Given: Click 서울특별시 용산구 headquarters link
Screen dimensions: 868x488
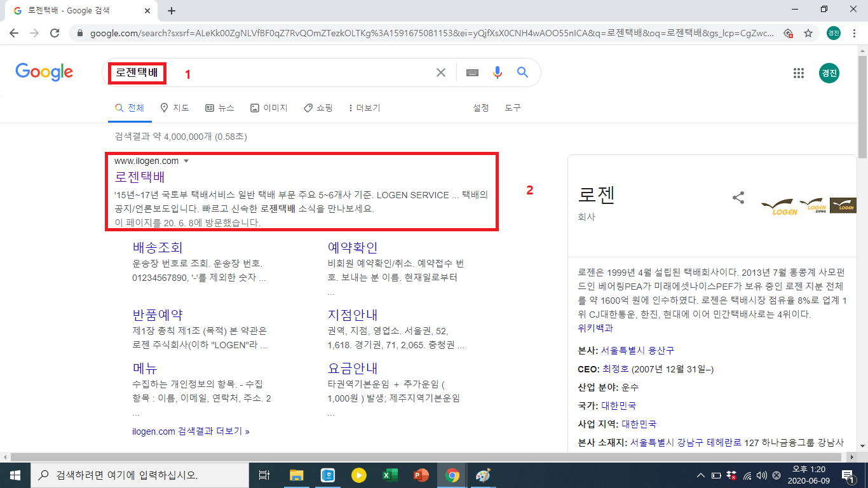Looking at the screenshot, I should pyautogui.click(x=637, y=350).
